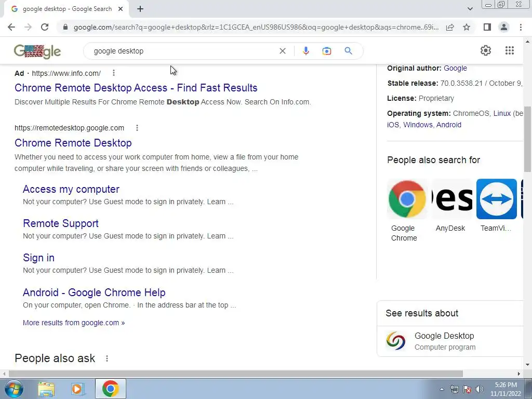Image resolution: width=532 pixels, height=399 pixels.
Task: Open the Chrome Remote Desktop result
Action: pos(73,143)
